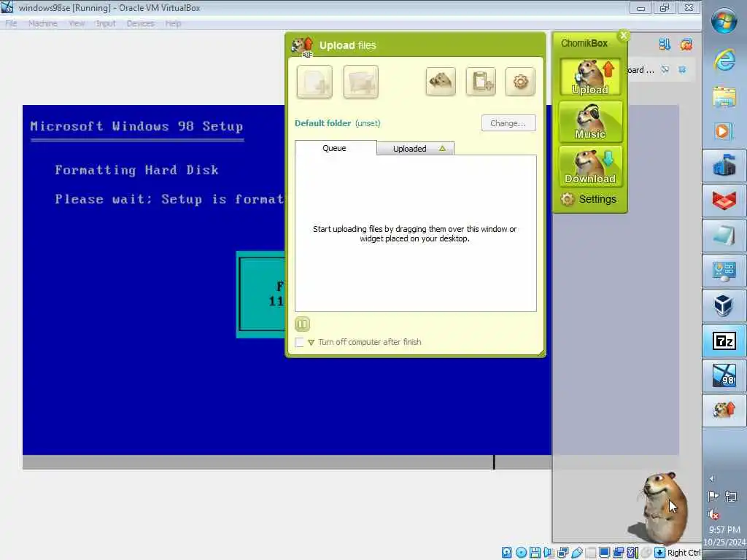Click the warning triangle on Uploaded tab
The width and height of the screenshot is (747, 560).
(442, 149)
